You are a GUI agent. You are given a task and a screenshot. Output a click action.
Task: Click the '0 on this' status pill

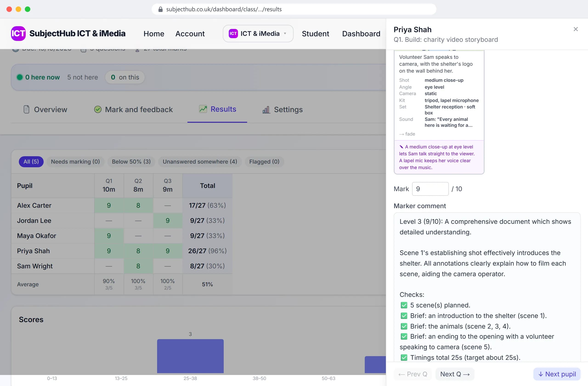tap(125, 77)
